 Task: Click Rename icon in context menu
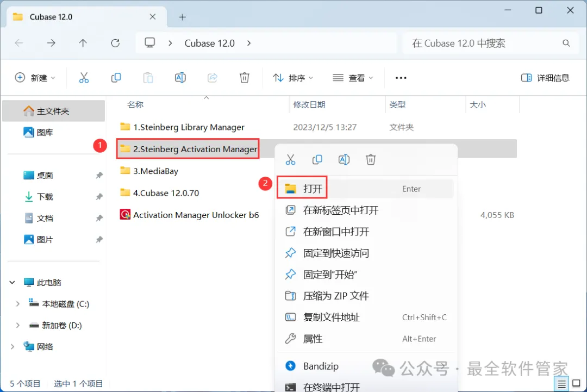pos(344,159)
